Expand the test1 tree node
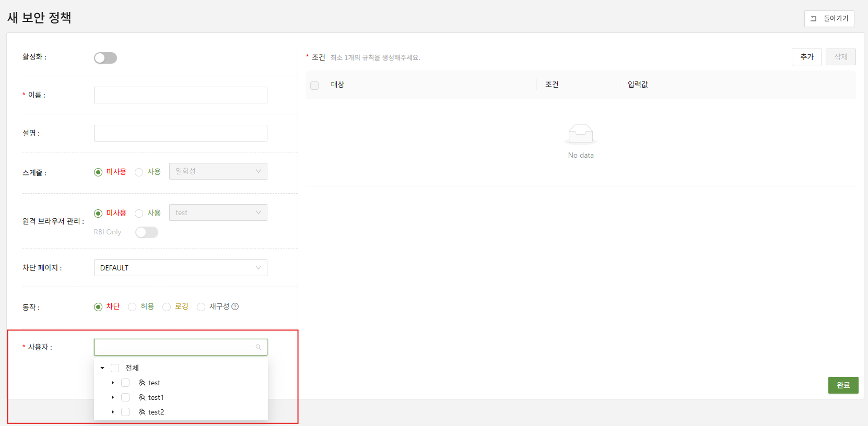Screen dimensions: 868x426 coord(112,397)
